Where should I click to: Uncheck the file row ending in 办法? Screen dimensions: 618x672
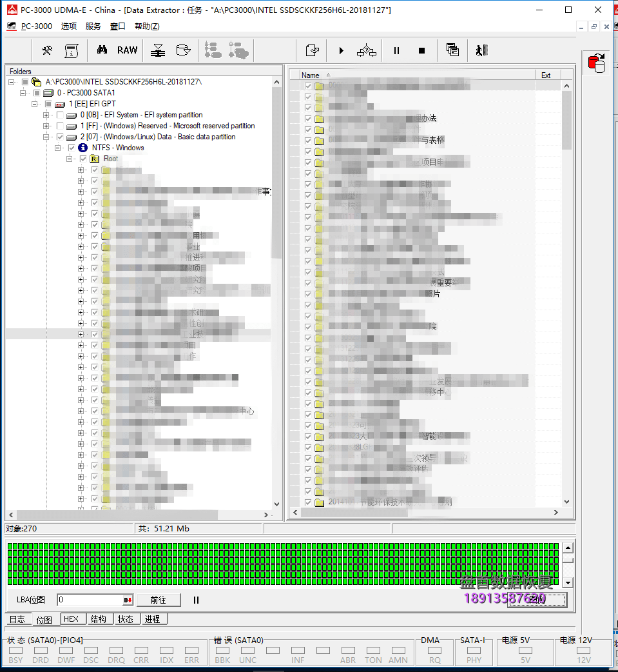coord(308,119)
